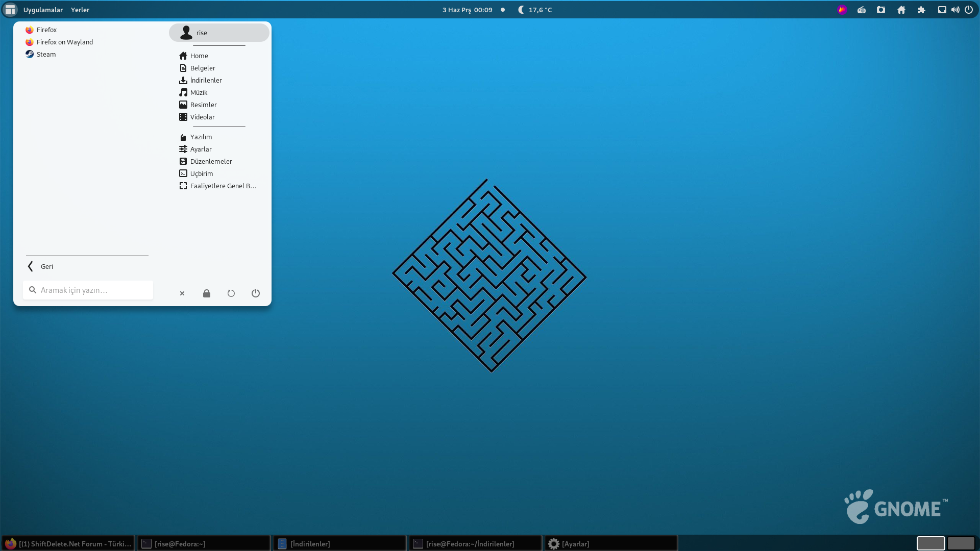Switch to rise@Fedora:~/İndirilenler terminal window
Screen dimensions: 980x551
coord(476,544)
